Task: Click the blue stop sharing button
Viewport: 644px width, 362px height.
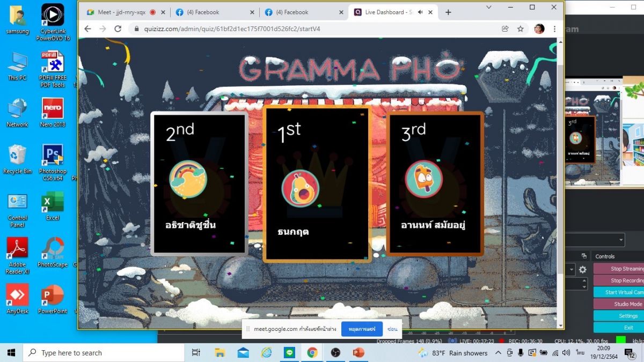Action: [x=362, y=329]
